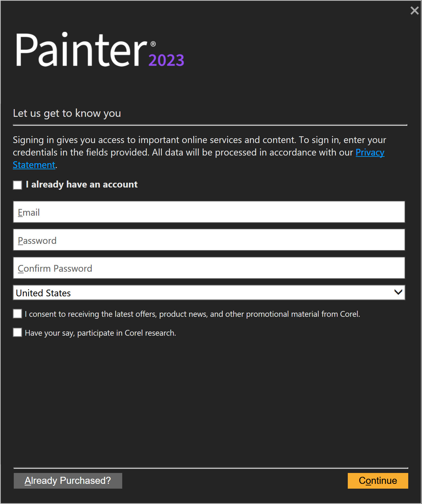This screenshot has width=422, height=504.
Task: Close the Painter sign-in dialog
Action: click(x=414, y=11)
